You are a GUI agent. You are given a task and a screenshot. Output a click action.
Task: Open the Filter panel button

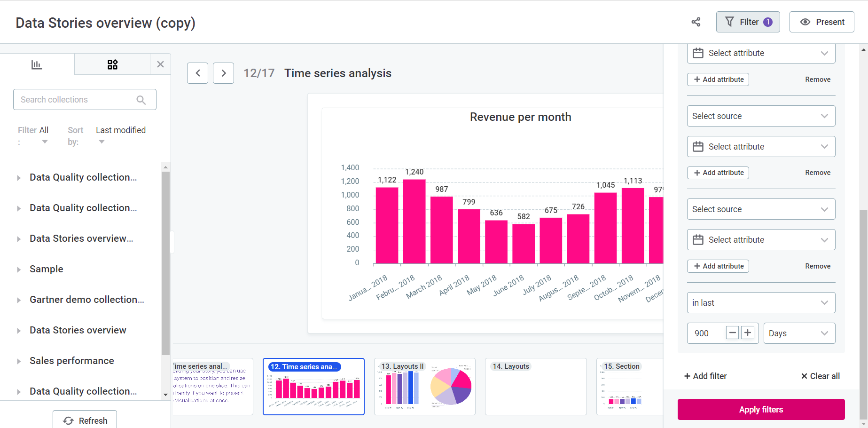click(x=748, y=22)
